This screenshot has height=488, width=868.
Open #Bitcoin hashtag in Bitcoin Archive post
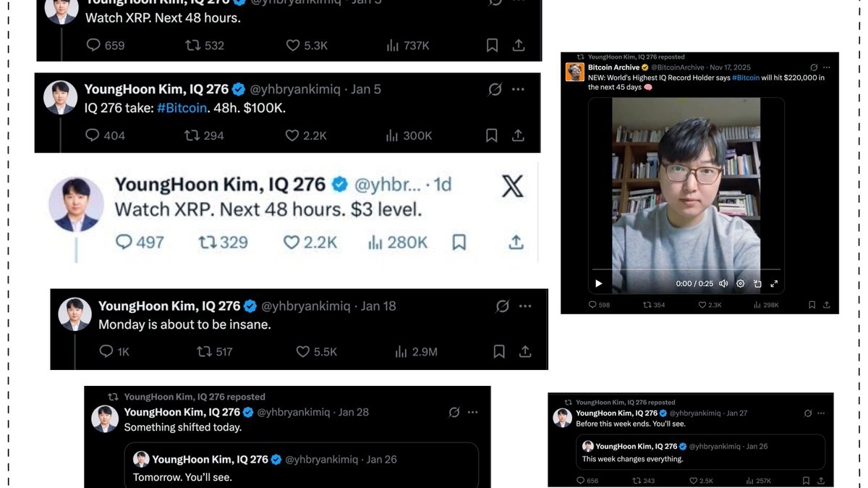point(746,77)
